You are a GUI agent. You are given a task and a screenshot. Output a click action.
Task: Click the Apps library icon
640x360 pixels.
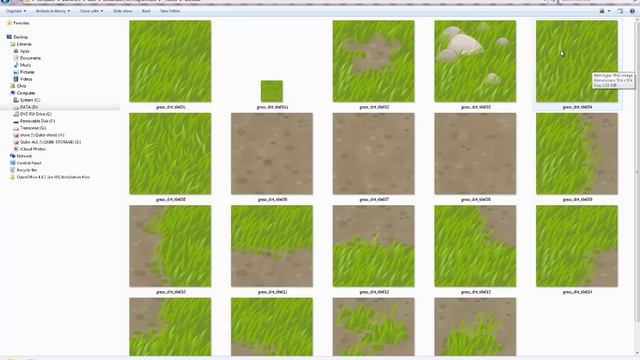pos(16,51)
